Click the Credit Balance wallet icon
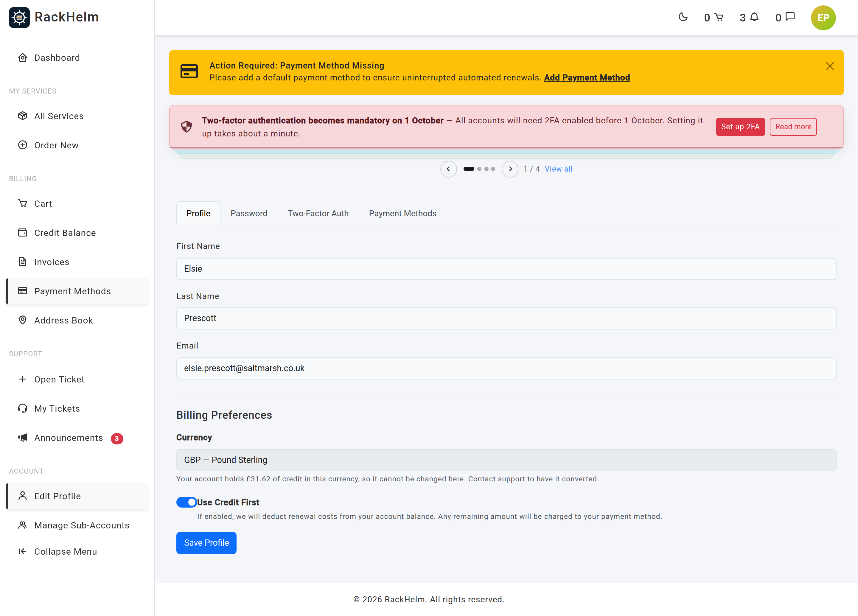This screenshot has height=616, width=858. pos(23,233)
